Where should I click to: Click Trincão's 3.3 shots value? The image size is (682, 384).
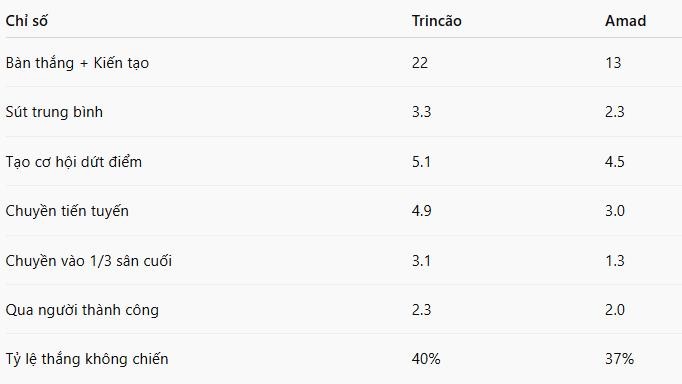click(x=421, y=112)
